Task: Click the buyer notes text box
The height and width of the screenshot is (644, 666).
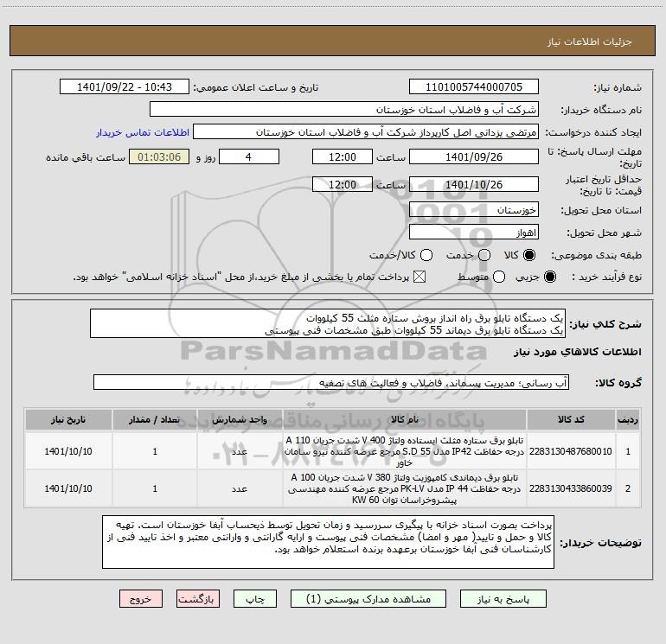Action: (328, 543)
